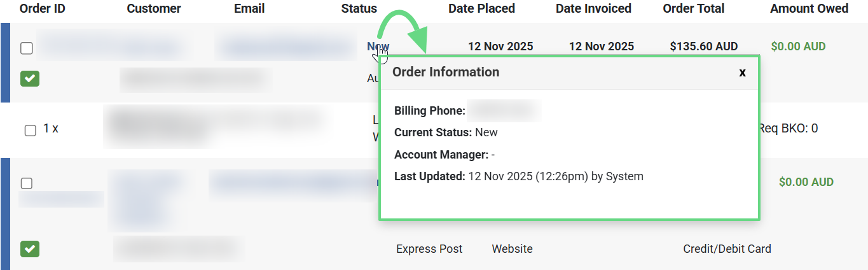Sort by the Date Placed header
Image resolution: width=868 pixels, height=270 pixels.
pyautogui.click(x=481, y=9)
